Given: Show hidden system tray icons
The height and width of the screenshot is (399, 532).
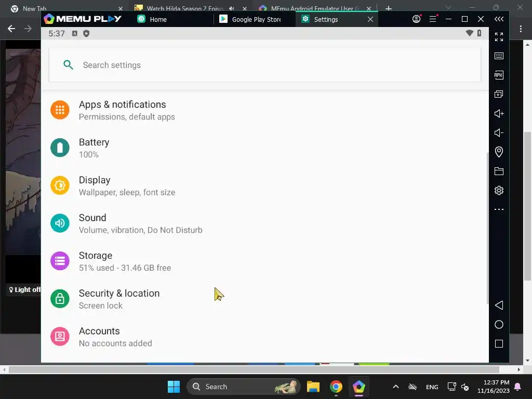Looking at the screenshot, I should pyautogui.click(x=395, y=387).
